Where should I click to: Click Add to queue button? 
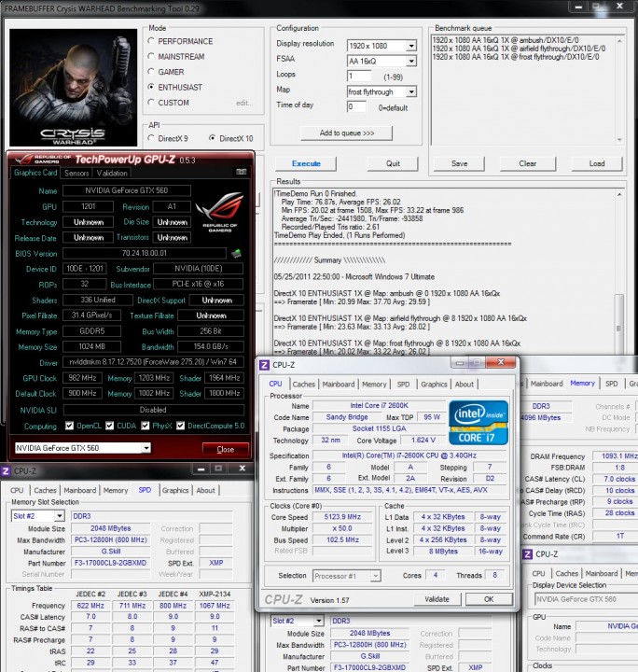pyautogui.click(x=346, y=133)
